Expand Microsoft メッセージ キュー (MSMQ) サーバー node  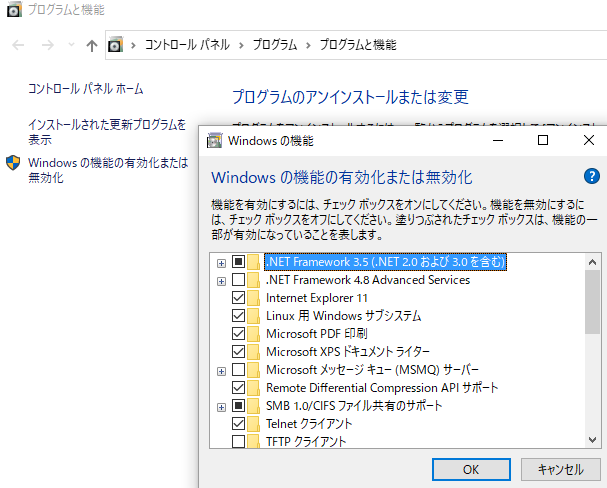pyautogui.click(x=221, y=372)
